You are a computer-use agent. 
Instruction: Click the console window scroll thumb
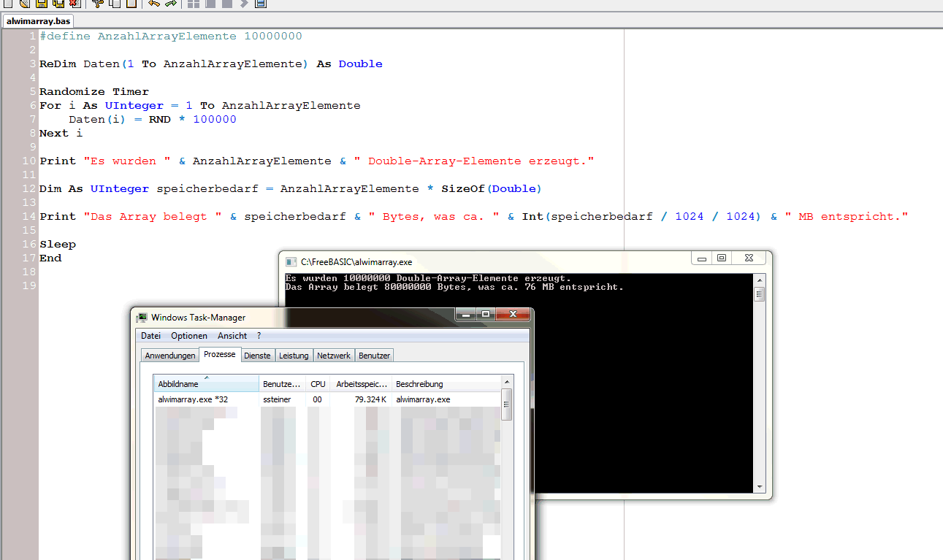point(760,294)
